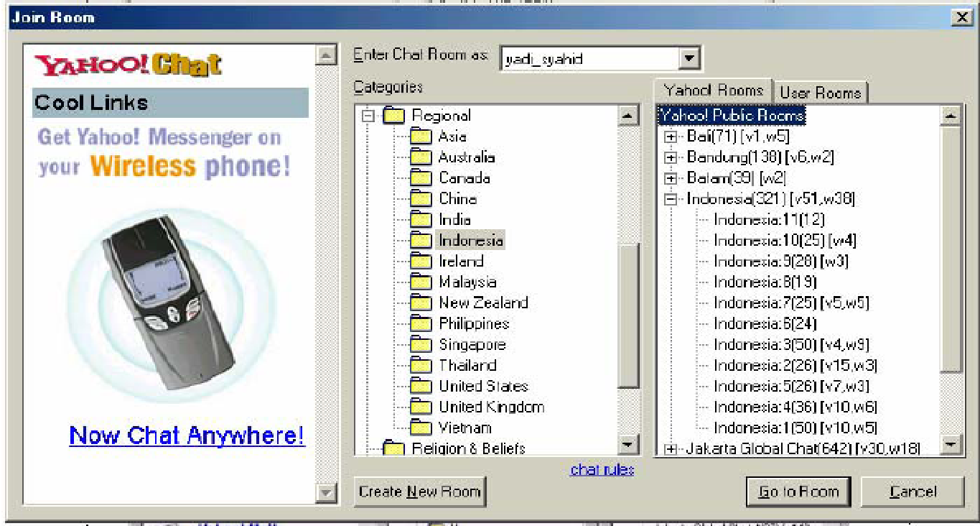
Task: Select the Thailand folder icon
Action: (421, 365)
